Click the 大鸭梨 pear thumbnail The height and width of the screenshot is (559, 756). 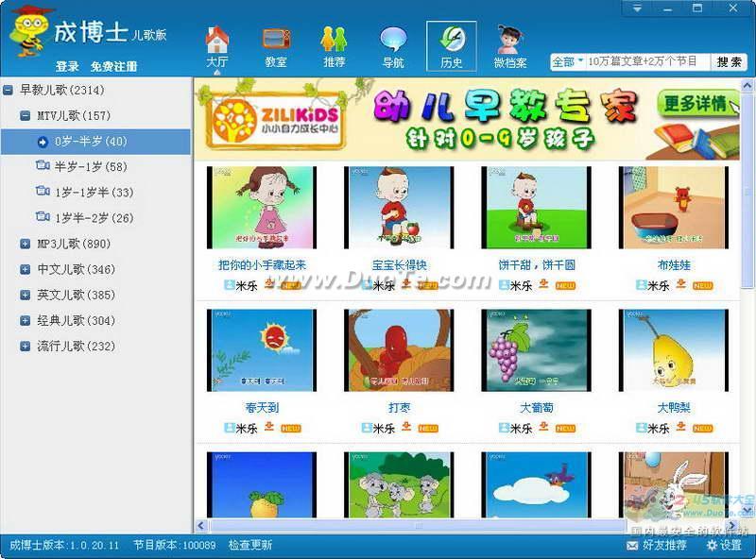(674, 350)
